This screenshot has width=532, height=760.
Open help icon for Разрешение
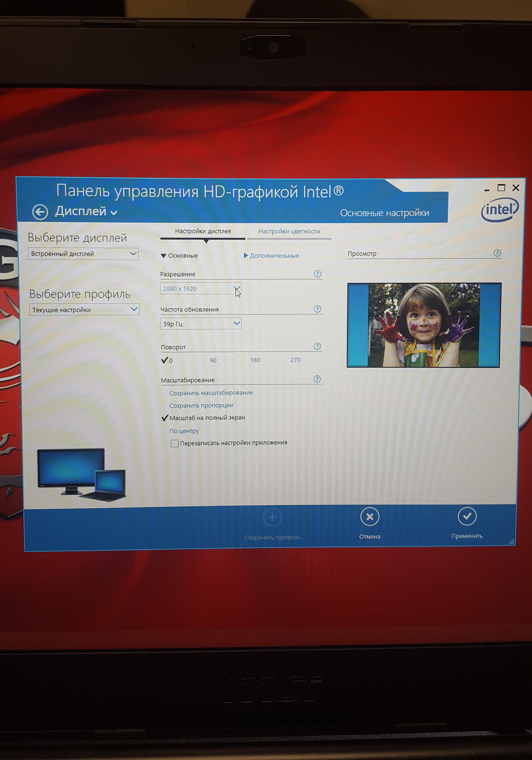(317, 274)
